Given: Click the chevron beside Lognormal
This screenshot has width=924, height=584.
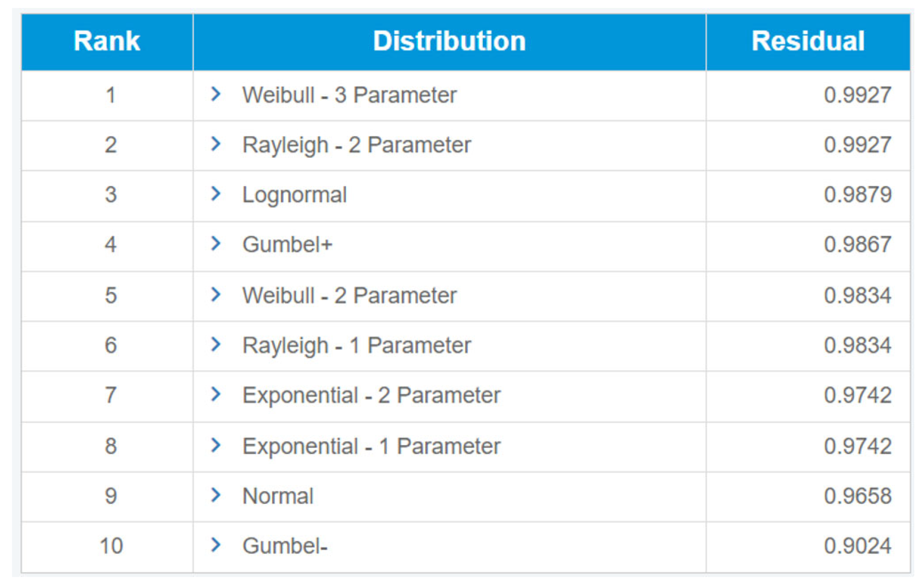Looking at the screenshot, I should [x=216, y=194].
